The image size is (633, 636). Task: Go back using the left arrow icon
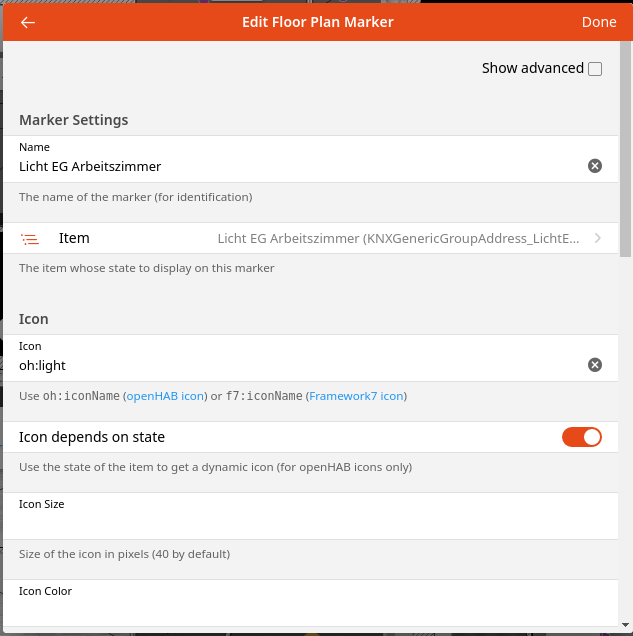point(28,22)
